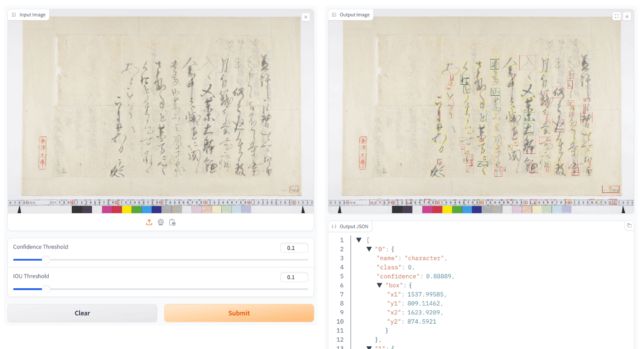644x349 pixels.
Task: Click the Output Image label
Action: click(x=355, y=15)
